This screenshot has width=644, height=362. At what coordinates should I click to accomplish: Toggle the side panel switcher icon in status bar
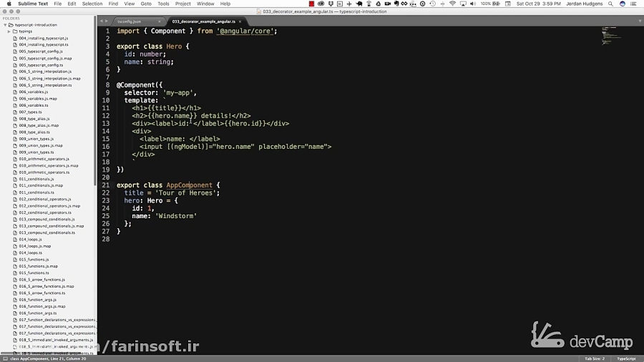5,358
